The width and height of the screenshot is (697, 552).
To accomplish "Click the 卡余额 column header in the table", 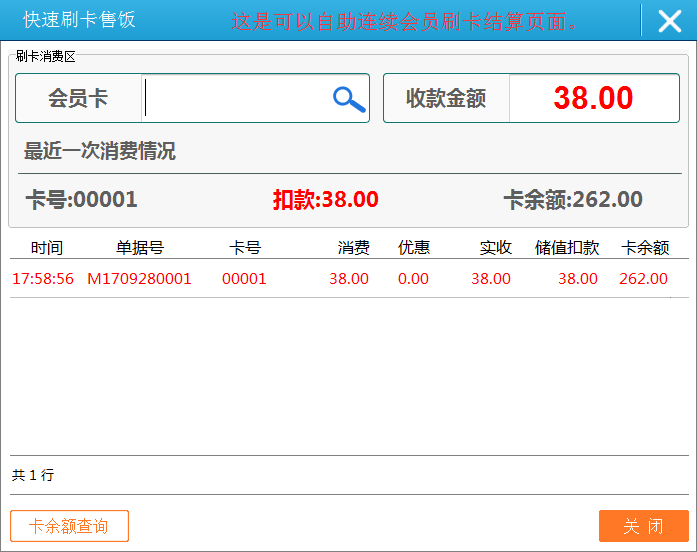I will [x=645, y=248].
